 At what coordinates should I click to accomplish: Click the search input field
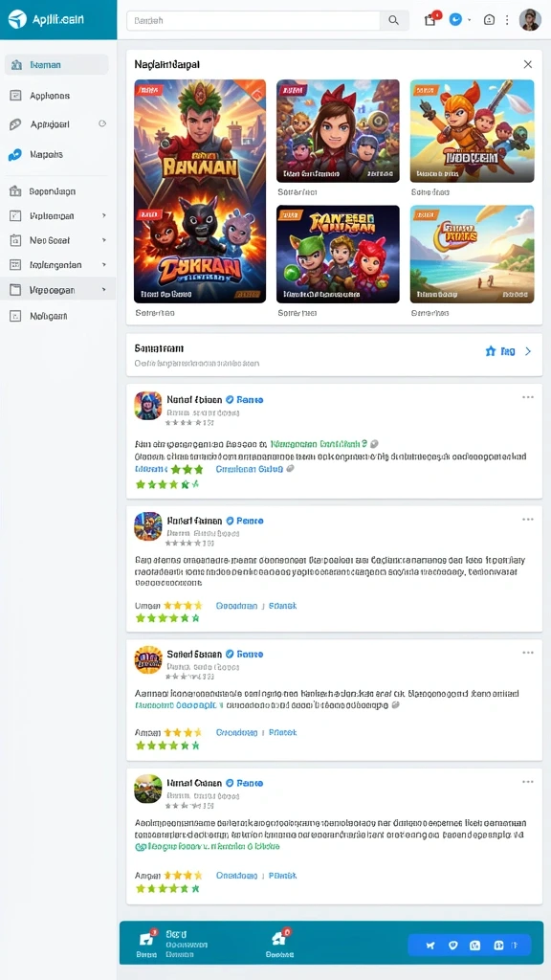[x=253, y=20]
